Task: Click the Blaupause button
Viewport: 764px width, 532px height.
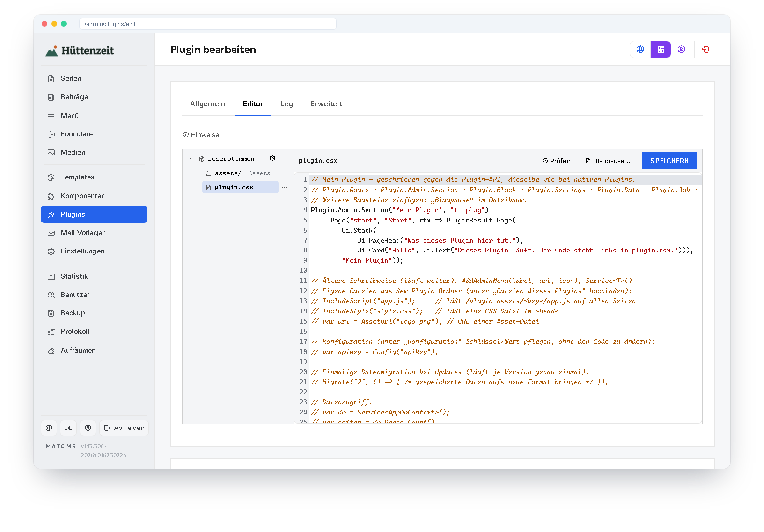Action: pyautogui.click(x=609, y=161)
